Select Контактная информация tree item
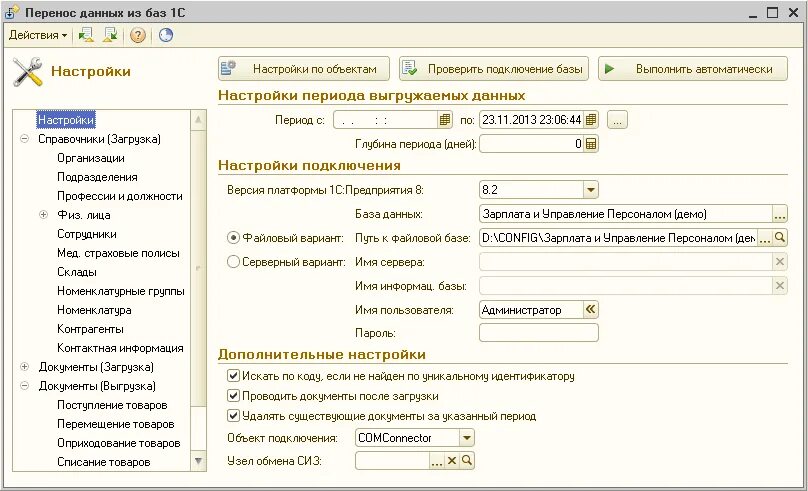The width and height of the screenshot is (808, 491). 120,348
